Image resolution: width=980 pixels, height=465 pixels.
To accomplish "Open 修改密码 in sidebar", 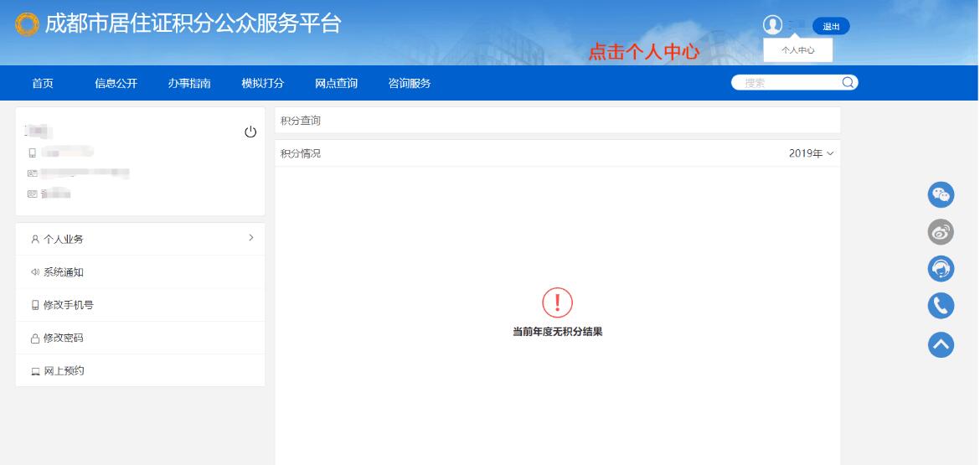I will pos(140,338).
